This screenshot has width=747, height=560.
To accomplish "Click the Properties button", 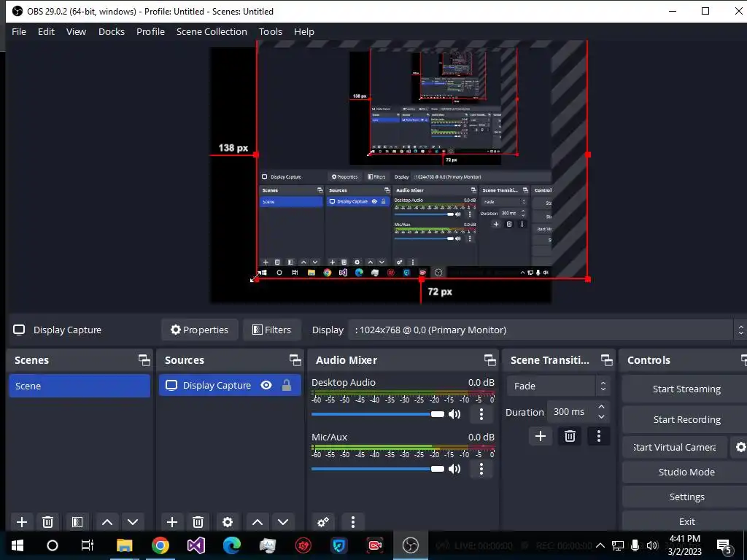I will tap(200, 330).
